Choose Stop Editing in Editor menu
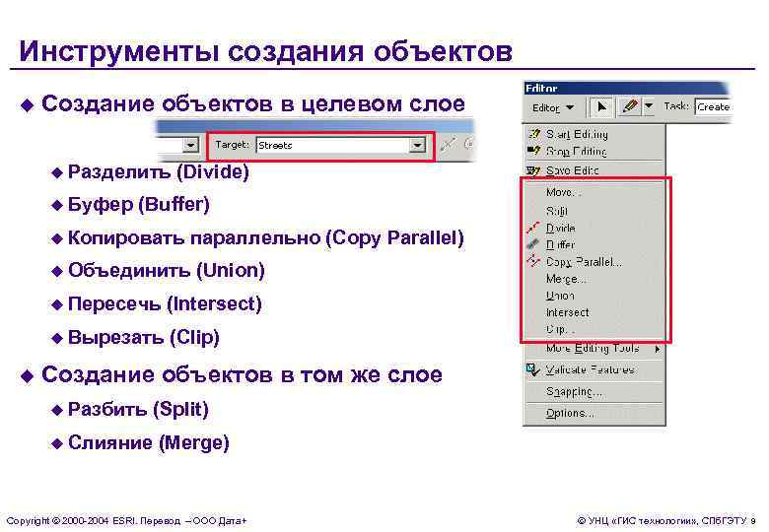This screenshot has width=769, height=532. pyautogui.click(x=577, y=152)
